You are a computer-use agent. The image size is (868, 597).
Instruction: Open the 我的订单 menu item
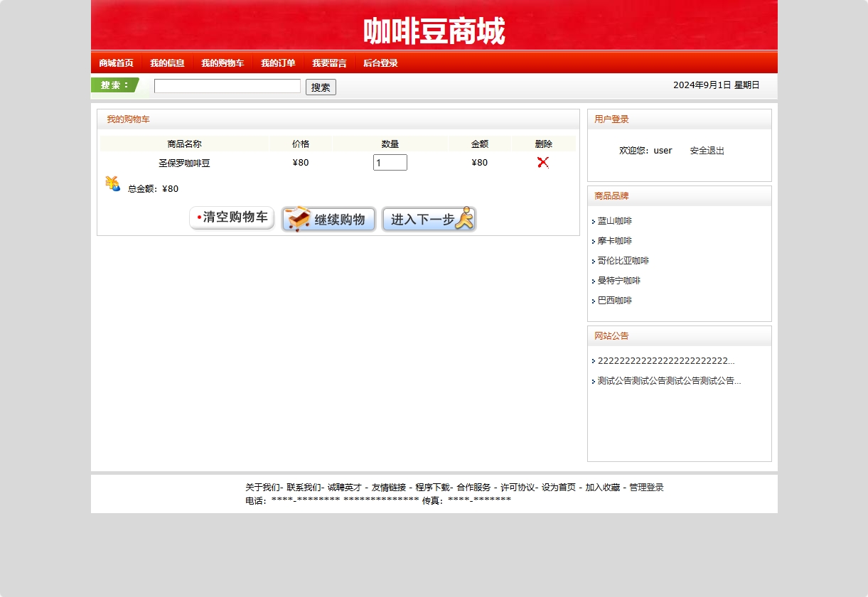[x=278, y=63]
